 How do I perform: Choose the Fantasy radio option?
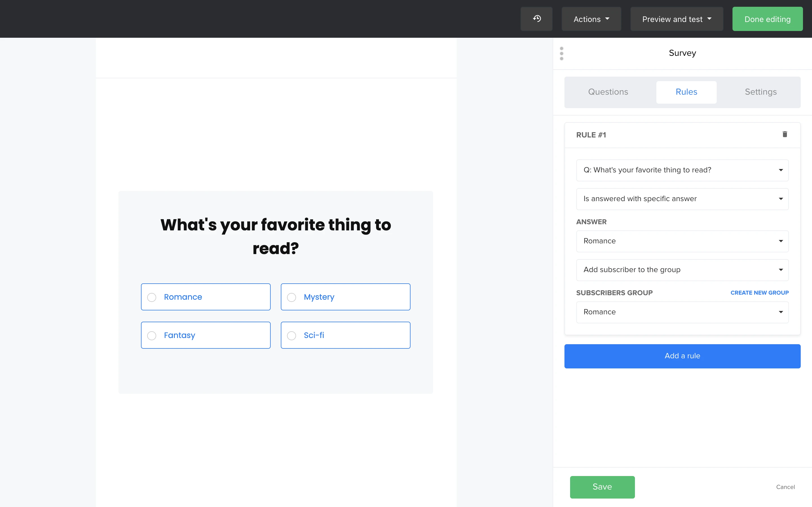pos(152,335)
